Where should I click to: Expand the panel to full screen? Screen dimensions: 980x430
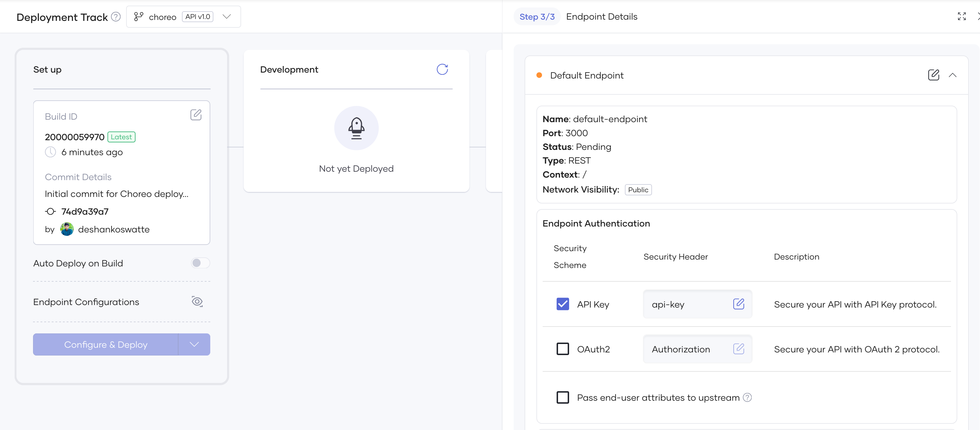click(x=962, y=17)
